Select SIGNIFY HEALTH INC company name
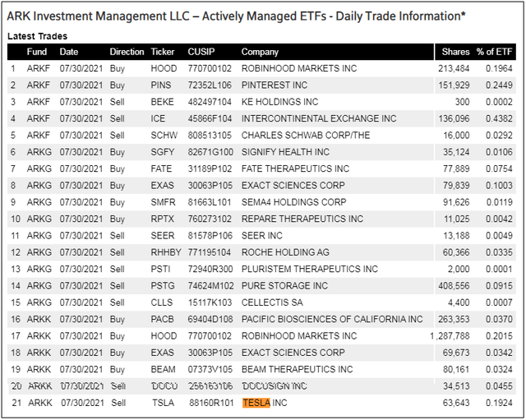The height and width of the screenshot is (420, 526). point(285,152)
